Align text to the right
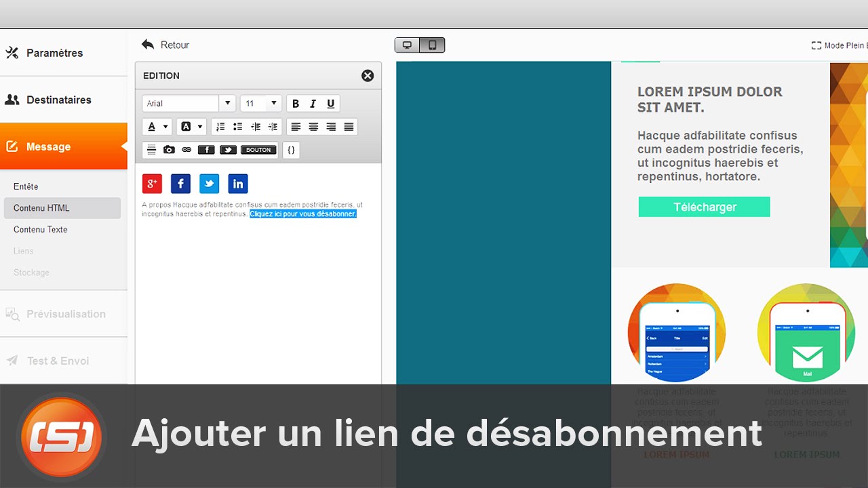 coord(331,127)
